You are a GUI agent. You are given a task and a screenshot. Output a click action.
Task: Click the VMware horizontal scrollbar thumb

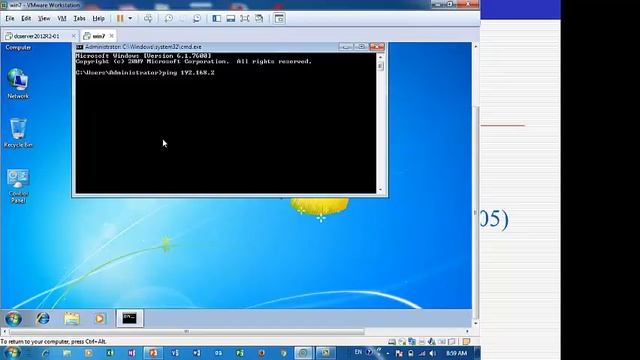point(187,332)
